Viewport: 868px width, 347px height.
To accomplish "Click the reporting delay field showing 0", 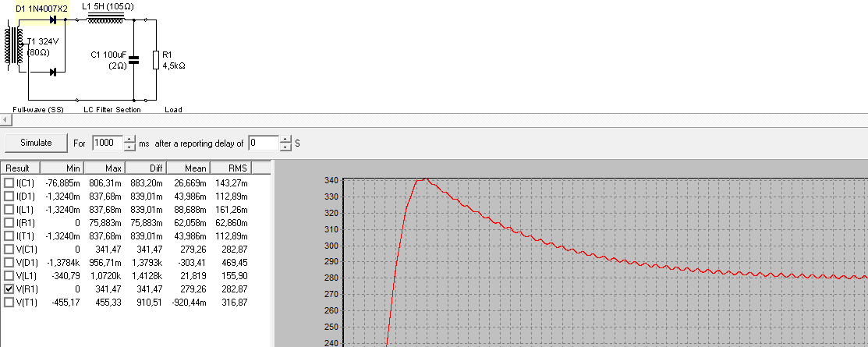I will pos(264,143).
